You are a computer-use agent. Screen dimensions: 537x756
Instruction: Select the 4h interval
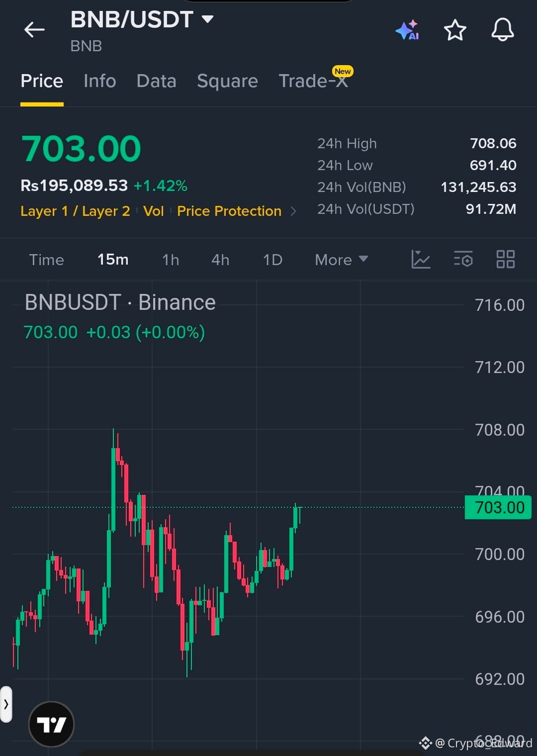220,260
